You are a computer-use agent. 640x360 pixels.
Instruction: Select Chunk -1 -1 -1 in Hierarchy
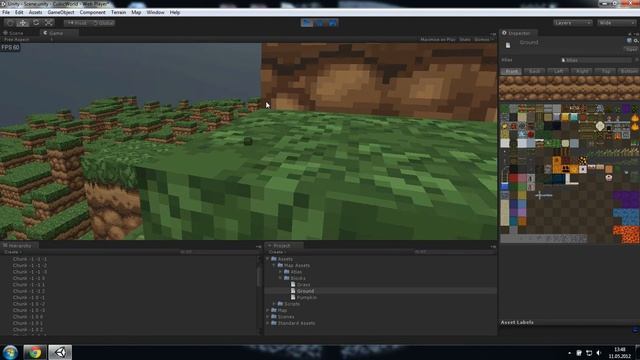click(x=30, y=259)
